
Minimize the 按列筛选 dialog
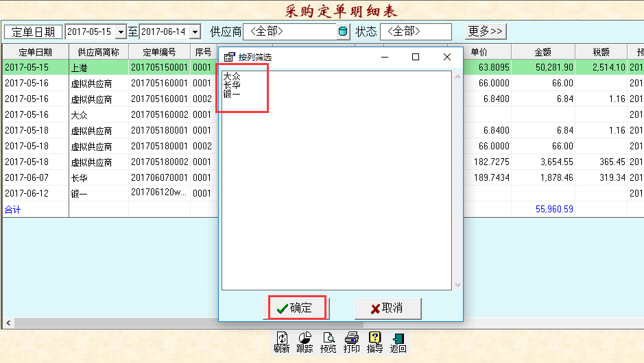coord(385,57)
